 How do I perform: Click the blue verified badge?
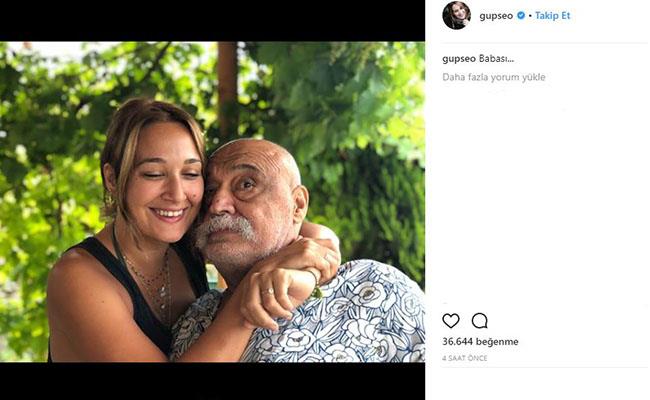tap(520, 16)
